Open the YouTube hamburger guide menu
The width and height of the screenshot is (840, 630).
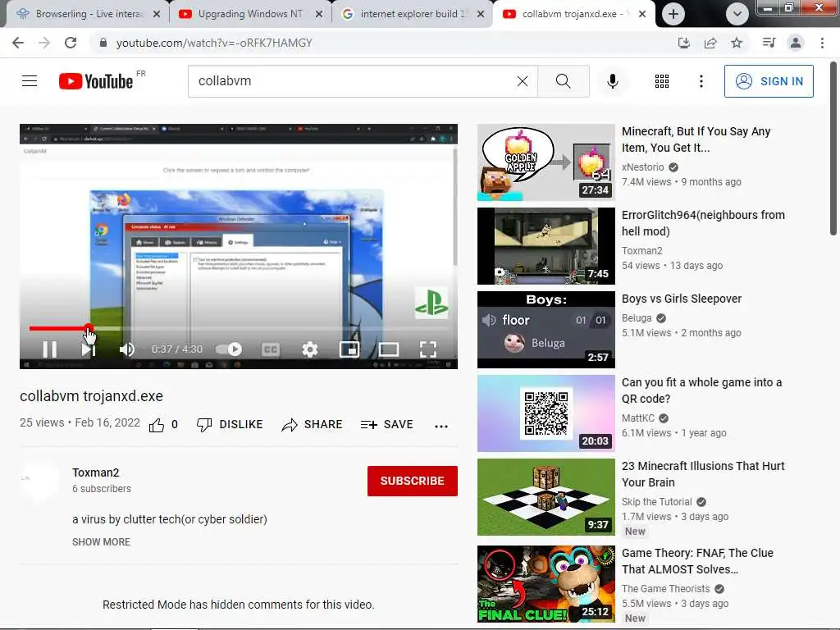pyautogui.click(x=30, y=81)
